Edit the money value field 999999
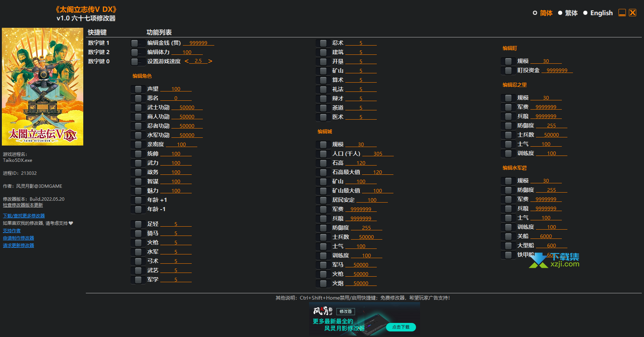Image resolution: width=644 pixels, height=337 pixels. click(198, 43)
